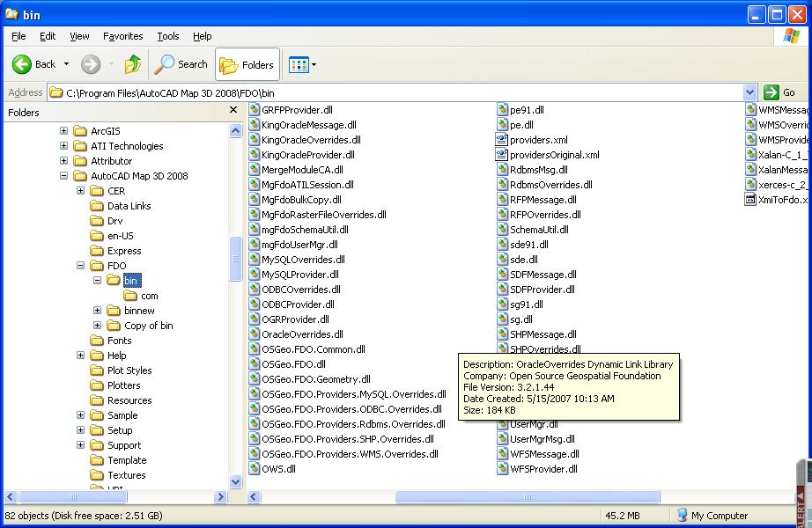The width and height of the screenshot is (812, 528).
Task: Select the SDFProvider.dll file icon
Action: pos(502,290)
